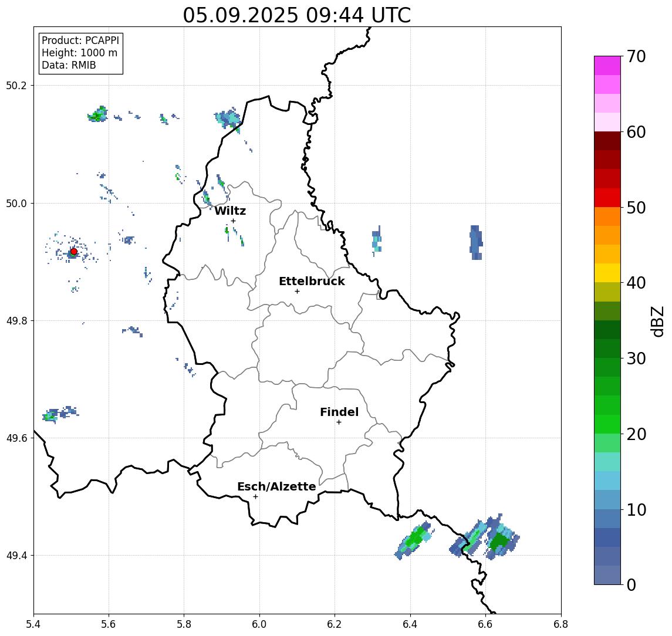
Task: Click the bright red colorbar segment above 50
Action: (x=607, y=198)
